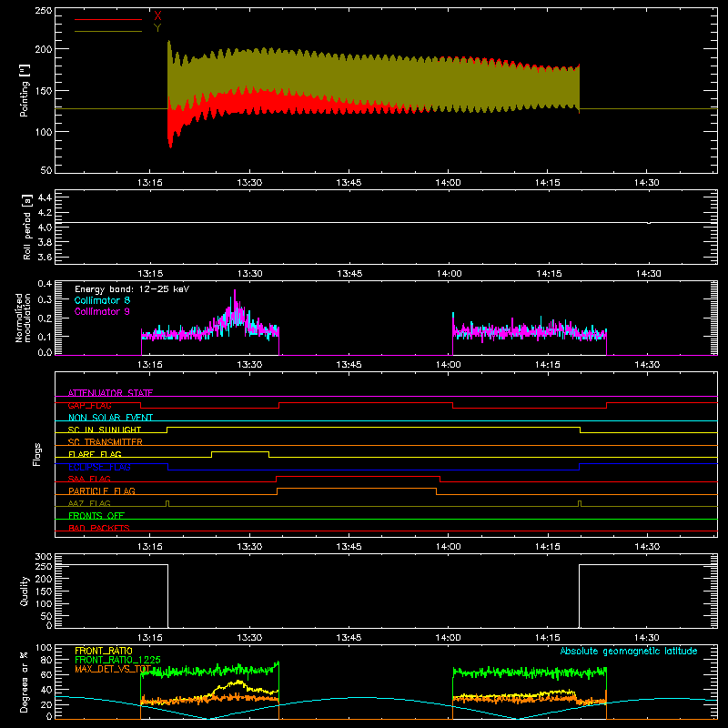
Task: Click the modulation peak near 13:28
Action: 235,298
